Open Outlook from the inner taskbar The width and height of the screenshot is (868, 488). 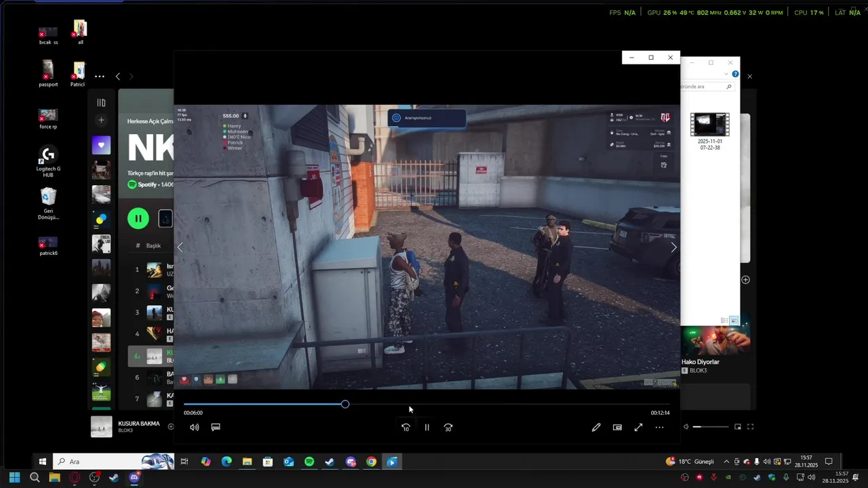click(288, 462)
